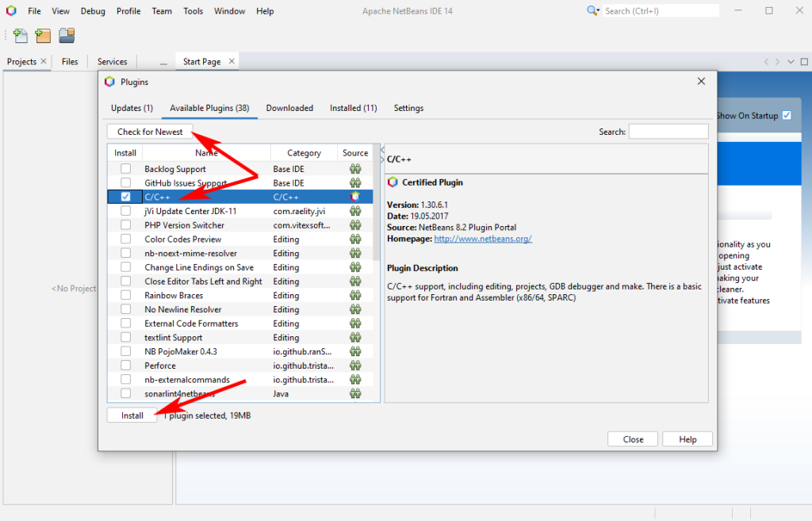Open the netbeans.org homepage link
The image size is (812, 521).
(483, 239)
